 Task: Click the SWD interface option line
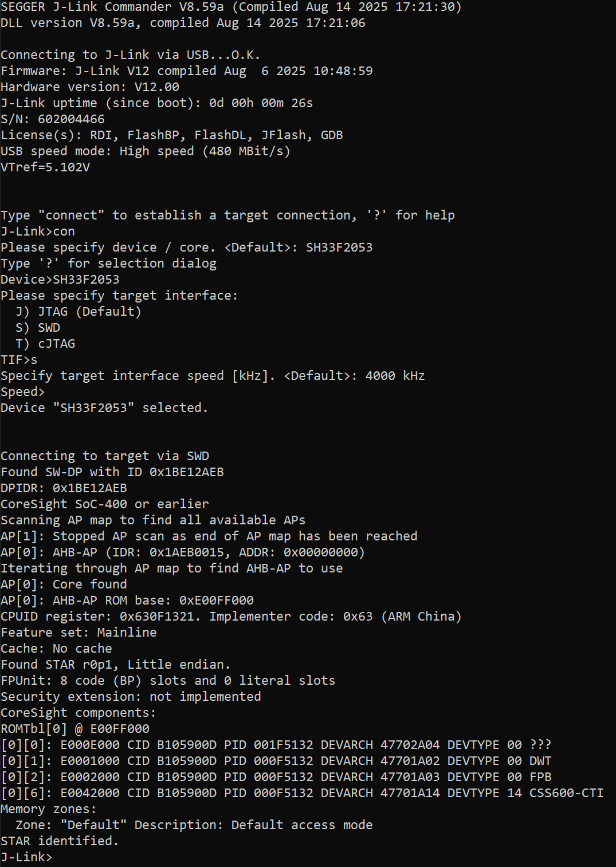pyautogui.click(x=38, y=327)
